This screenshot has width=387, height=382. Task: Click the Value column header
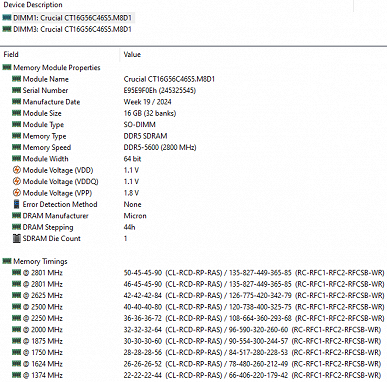(132, 54)
